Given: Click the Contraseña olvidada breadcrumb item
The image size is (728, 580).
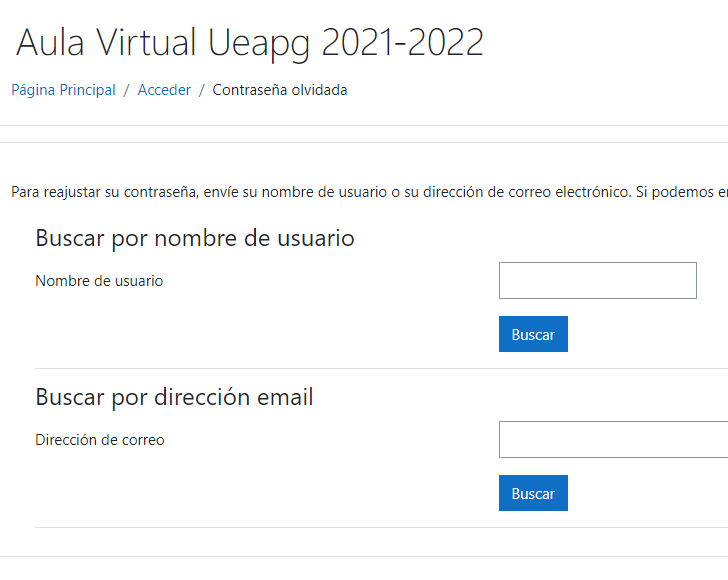Looking at the screenshot, I should (280, 90).
